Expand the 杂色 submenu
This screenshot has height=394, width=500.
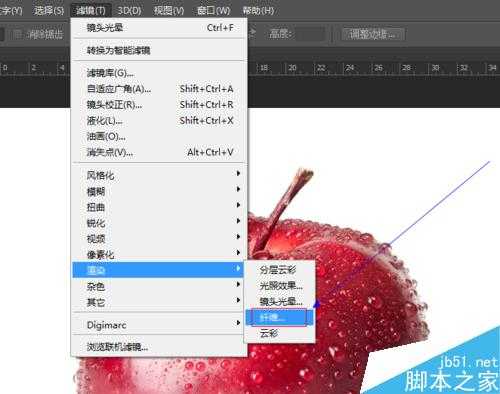tap(159, 286)
